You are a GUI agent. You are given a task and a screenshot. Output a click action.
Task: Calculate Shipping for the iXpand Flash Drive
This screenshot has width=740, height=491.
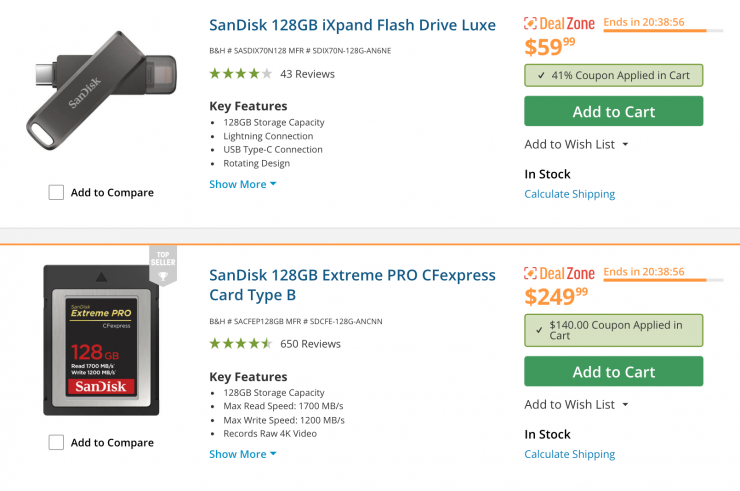click(x=569, y=194)
